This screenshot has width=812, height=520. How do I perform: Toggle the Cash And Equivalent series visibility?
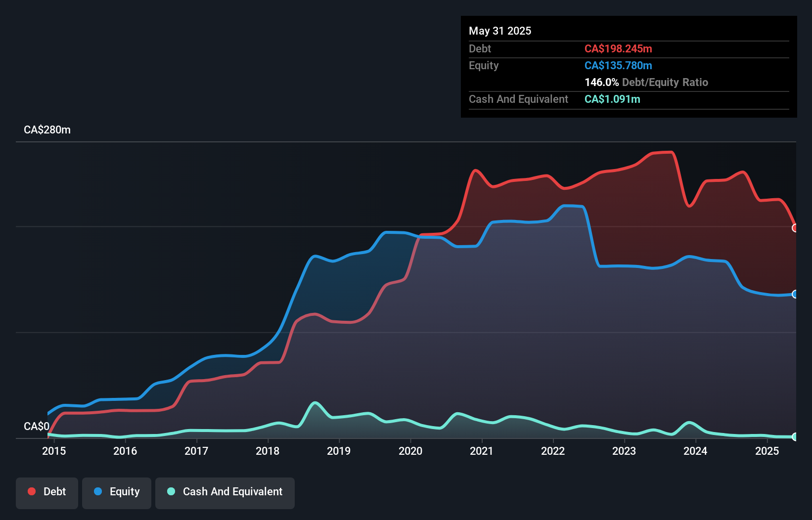point(225,492)
